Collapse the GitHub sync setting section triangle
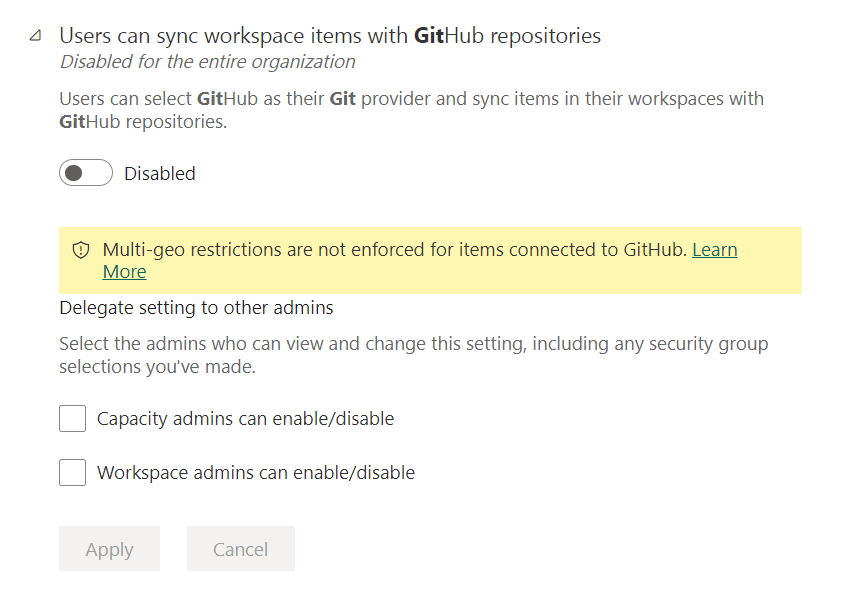 pyautogui.click(x=36, y=36)
